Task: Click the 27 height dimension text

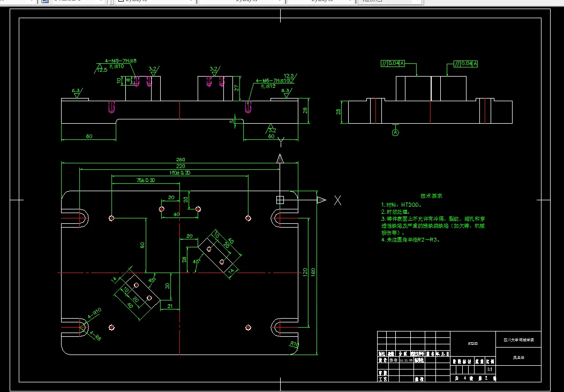Action: (x=237, y=88)
